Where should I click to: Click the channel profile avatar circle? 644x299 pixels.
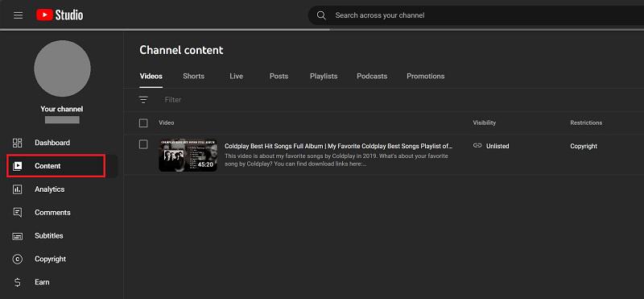[63, 69]
